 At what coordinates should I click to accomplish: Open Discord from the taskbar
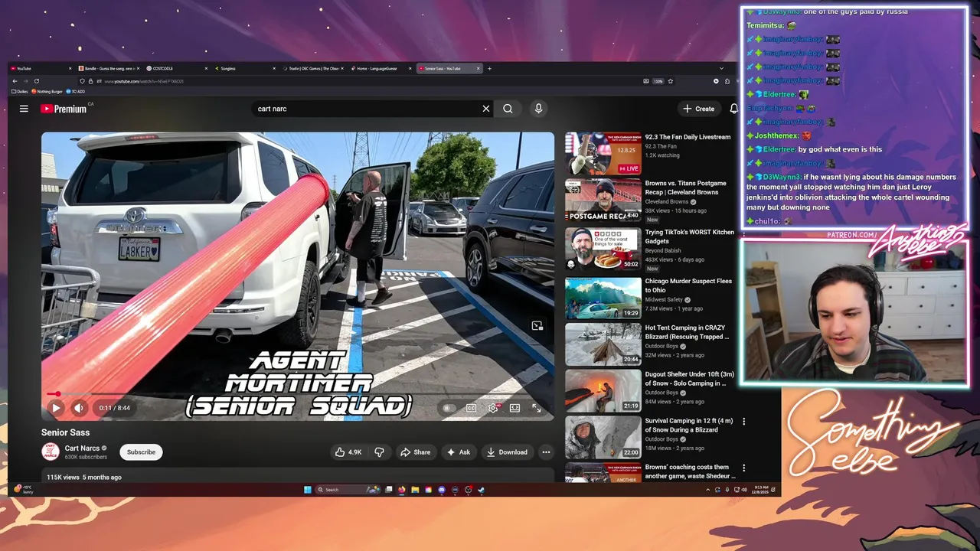click(x=442, y=490)
